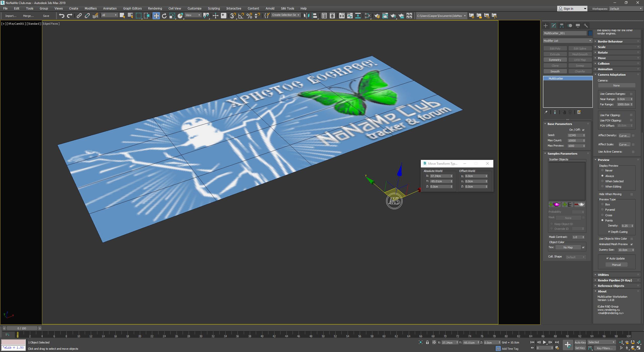Screen dimensions: 644x352
Task: Open Select by Name list
Action: (x=131, y=16)
